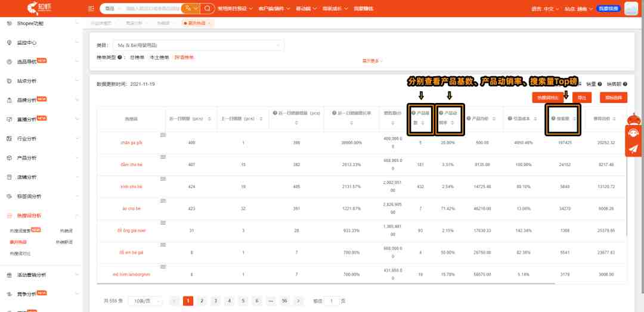Open the 类目 category dropdown
Image resolution: width=644 pixels, height=312 pixels.
point(199,45)
